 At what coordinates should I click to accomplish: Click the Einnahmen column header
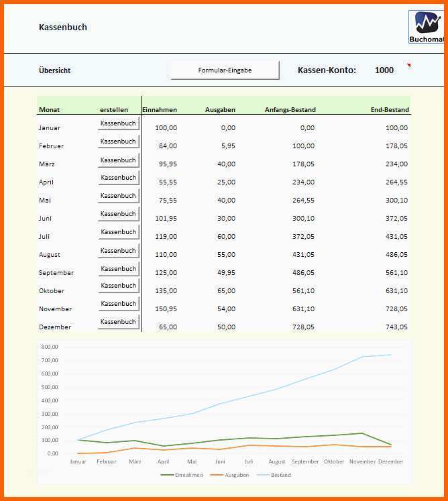pyautogui.click(x=160, y=110)
